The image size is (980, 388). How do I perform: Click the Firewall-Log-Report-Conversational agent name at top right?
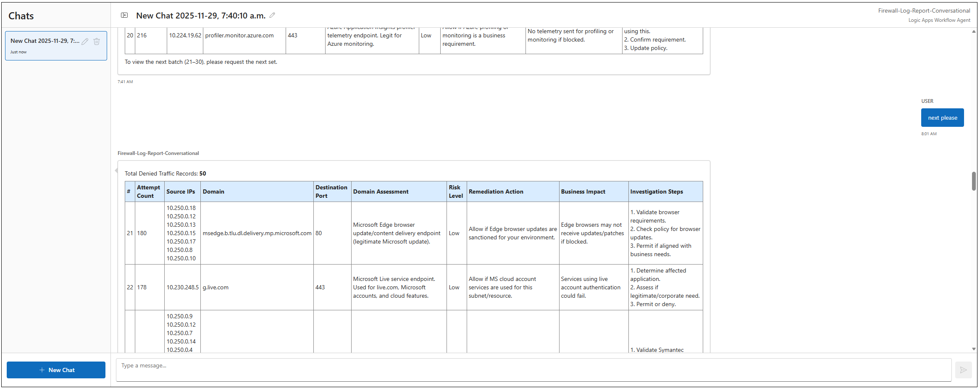pos(924,10)
